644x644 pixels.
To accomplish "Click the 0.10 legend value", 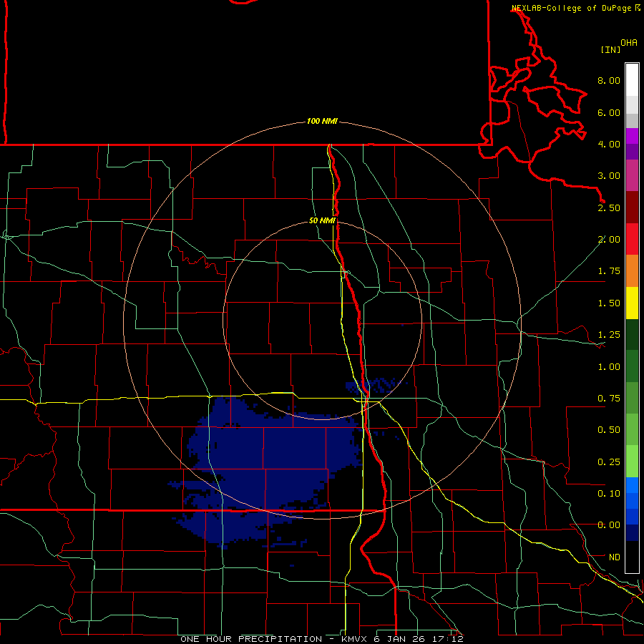I will pyautogui.click(x=609, y=494).
